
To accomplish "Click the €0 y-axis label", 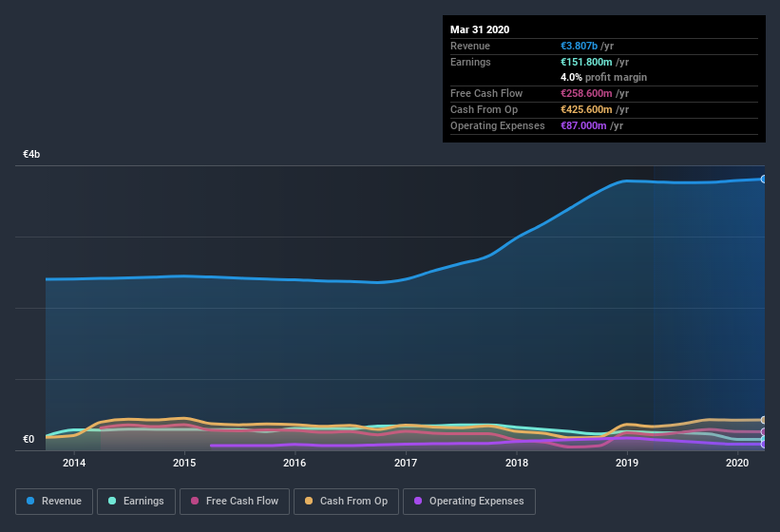I will click(29, 439).
